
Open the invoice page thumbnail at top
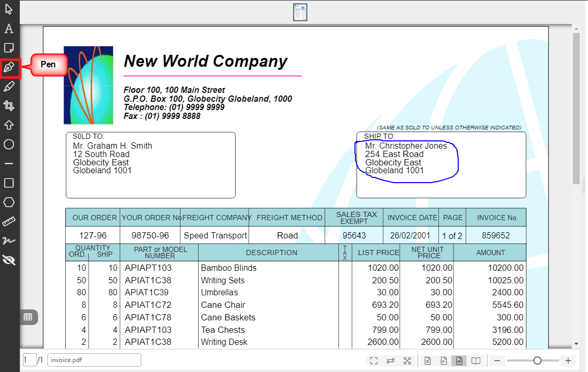300,13
